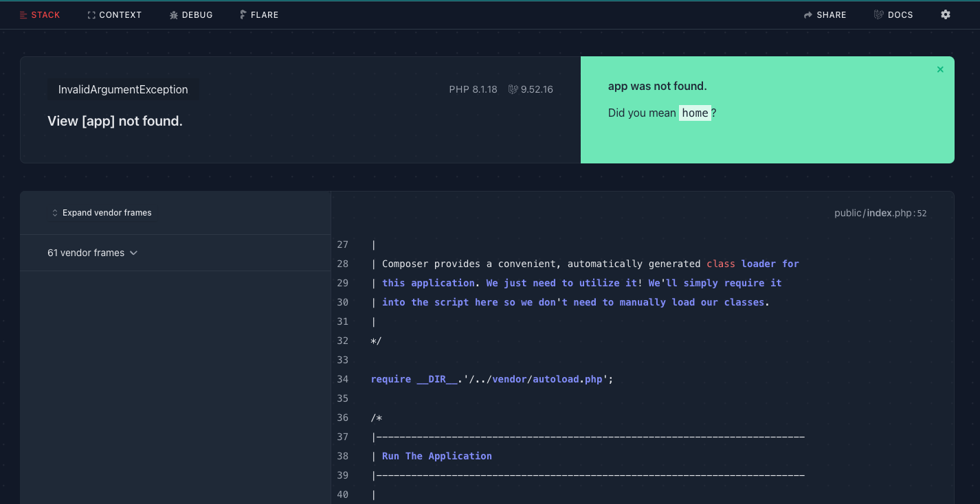The height and width of the screenshot is (504, 980).
Task: Switch to the Context tab
Action: tap(115, 14)
